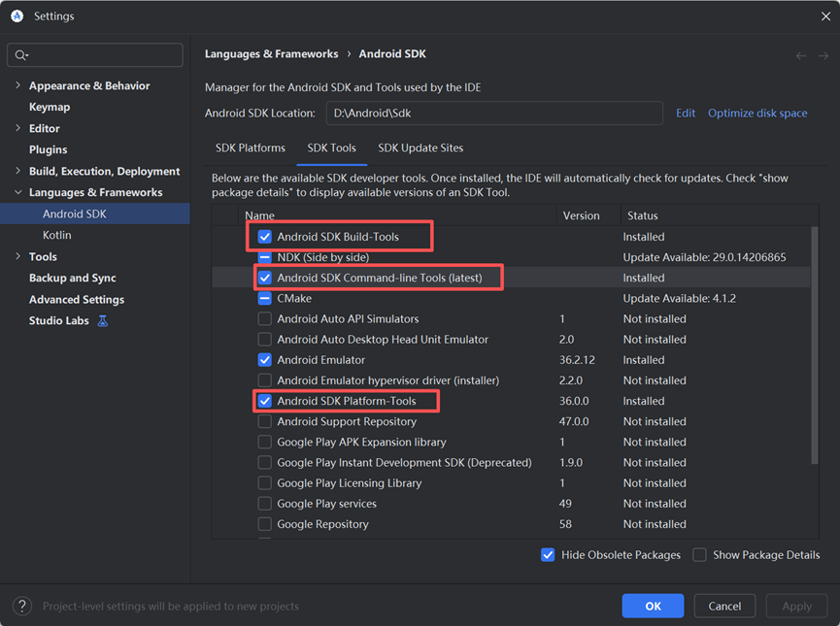
Task: Click Optimize disk space link
Action: point(757,113)
